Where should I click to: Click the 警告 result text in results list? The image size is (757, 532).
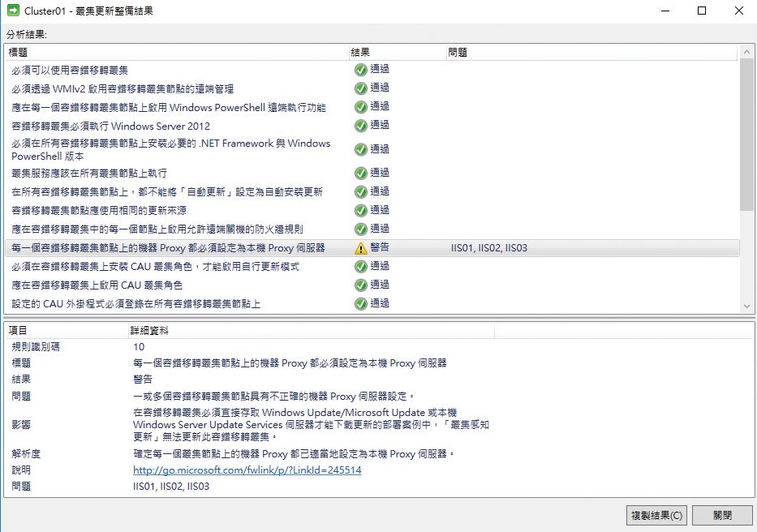tap(380, 247)
